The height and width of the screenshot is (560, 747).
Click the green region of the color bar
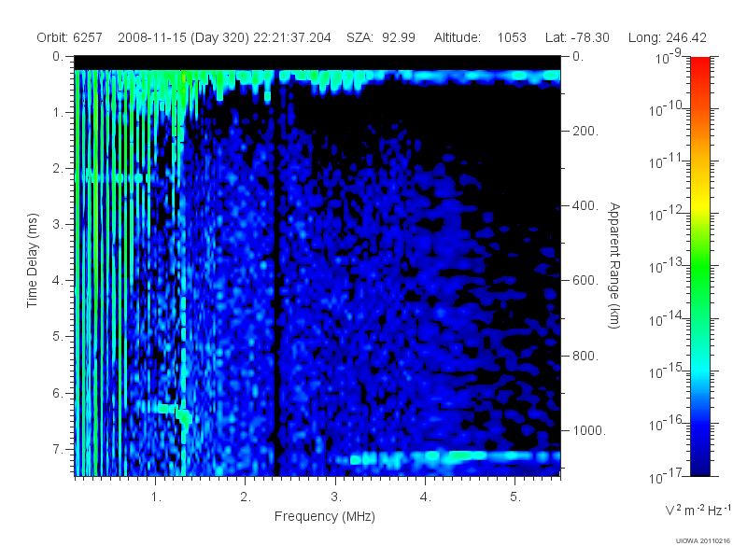[x=699, y=281]
